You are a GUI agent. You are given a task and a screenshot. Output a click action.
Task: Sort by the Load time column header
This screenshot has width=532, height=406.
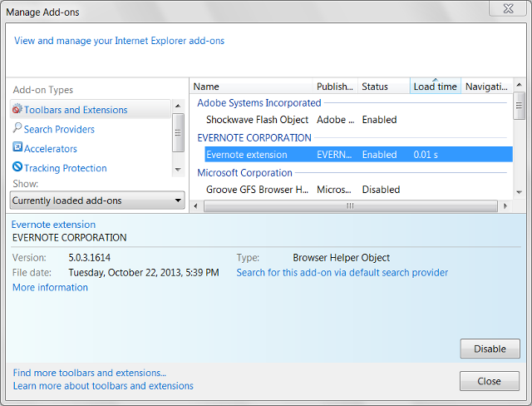[436, 87]
